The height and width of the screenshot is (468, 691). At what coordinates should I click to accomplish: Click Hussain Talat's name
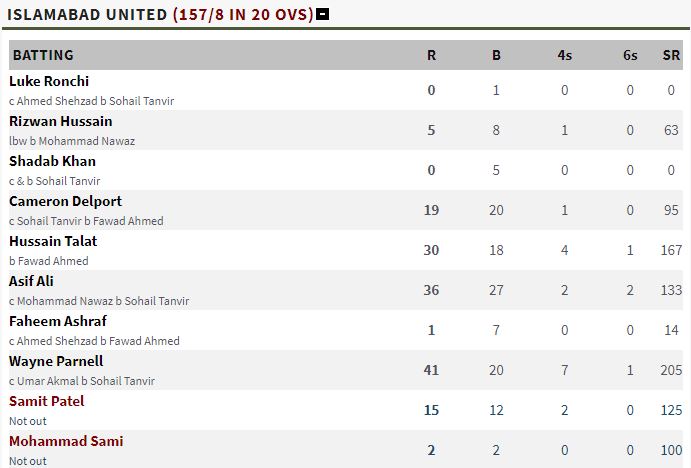click(53, 241)
